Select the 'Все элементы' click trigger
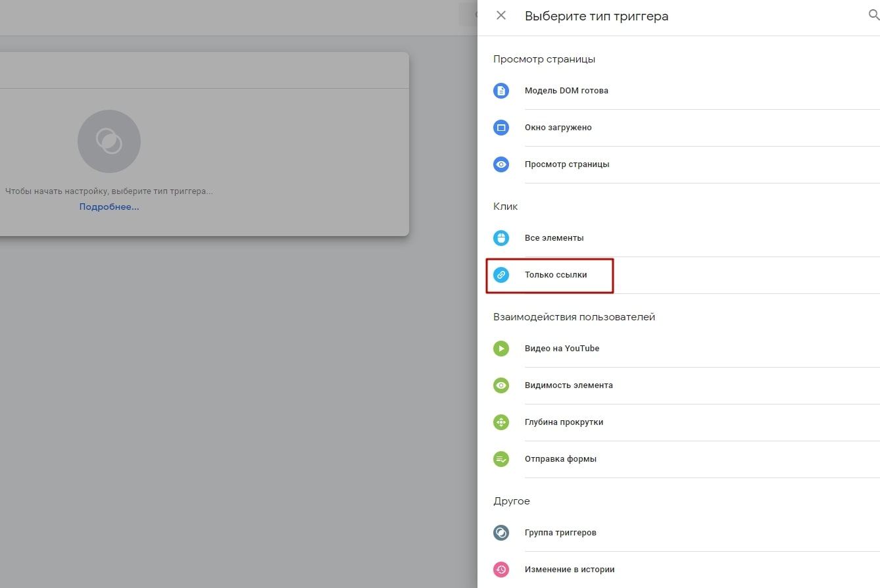The image size is (880, 588). (x=554, y=238)
